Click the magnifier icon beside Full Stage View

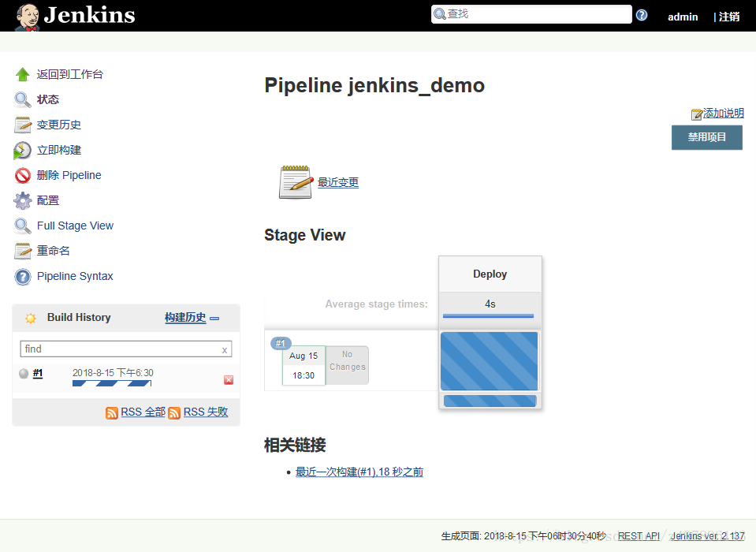coord(22,226)
